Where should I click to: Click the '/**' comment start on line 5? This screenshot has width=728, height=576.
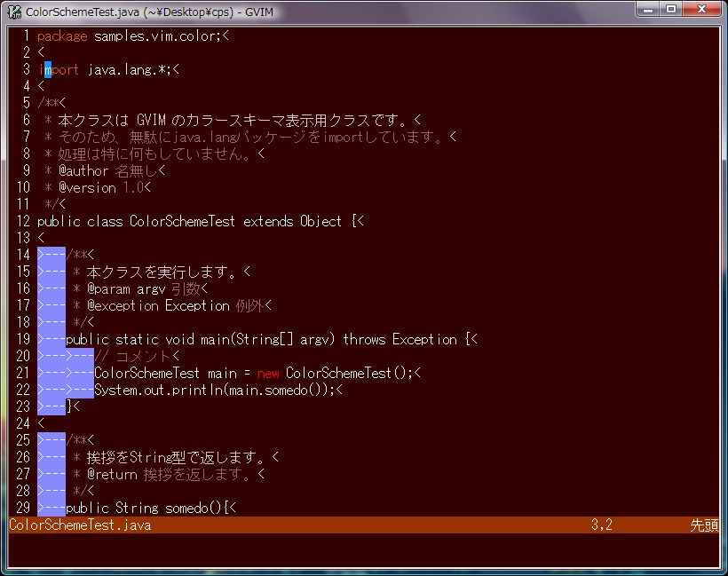pos(48,103)
